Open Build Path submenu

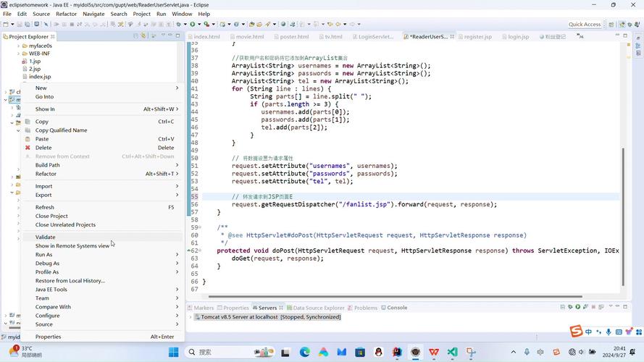103,165
